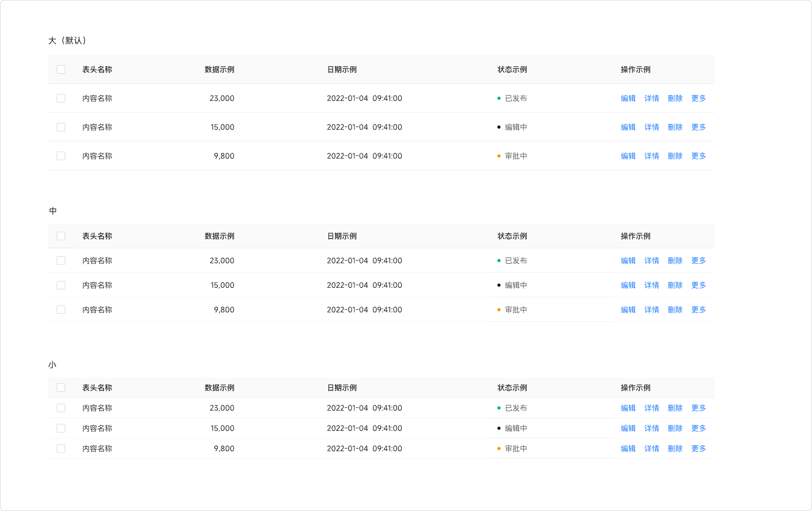Screen dimensions: 812x511
Task: Click 删除 for the 已发布 row in the 中 table
Action: click(675, 261)
